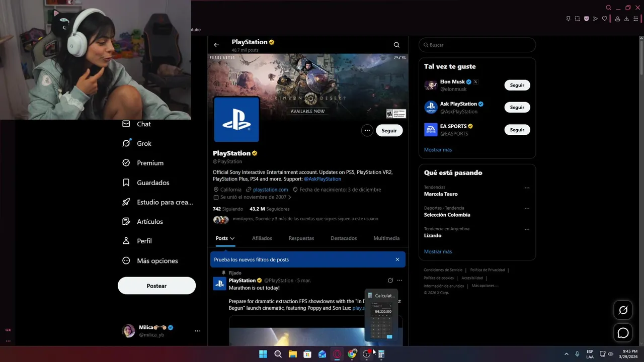
Task: Switch to the Multimedia tab
Action: (386, 238)
